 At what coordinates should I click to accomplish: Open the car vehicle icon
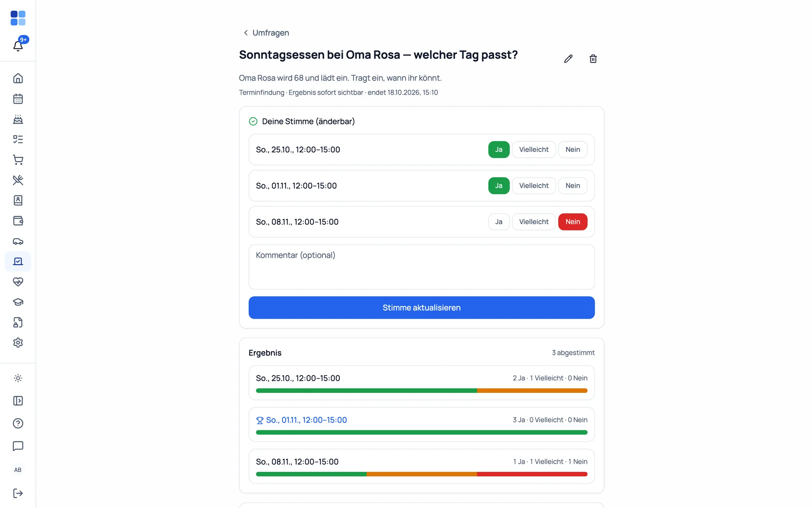pos(18,241)
